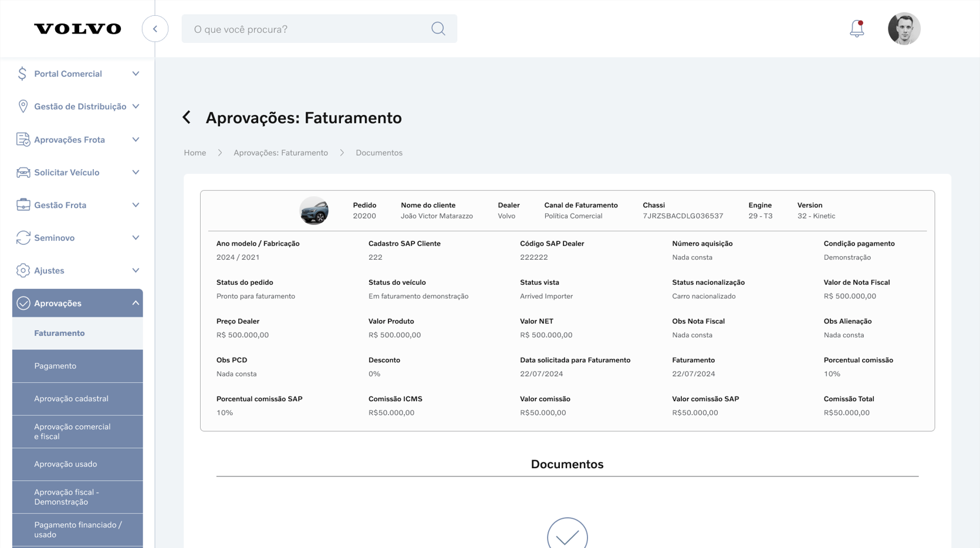This screenshot has width=980, height=548.
Task: Expand Gestão de Distribuição chevron
Action: point(136,107)
